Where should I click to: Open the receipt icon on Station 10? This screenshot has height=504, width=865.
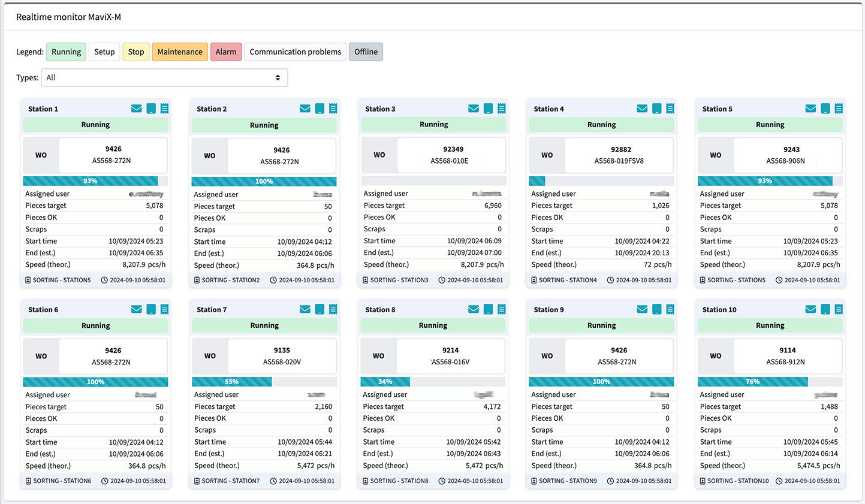(839, 309)
